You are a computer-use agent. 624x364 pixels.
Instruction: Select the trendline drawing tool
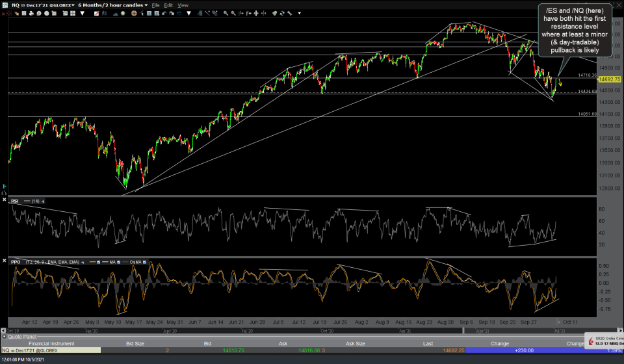point(207,13)
